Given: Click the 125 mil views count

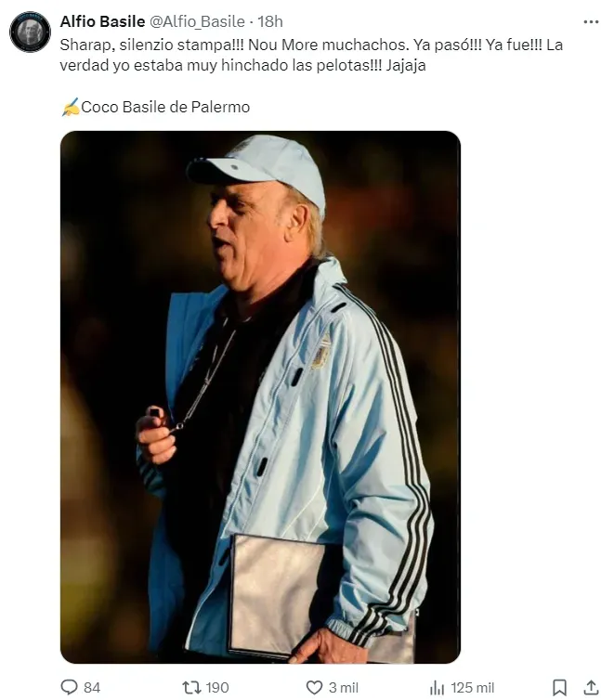Looking at the screenshot, I should coord(473,687).
